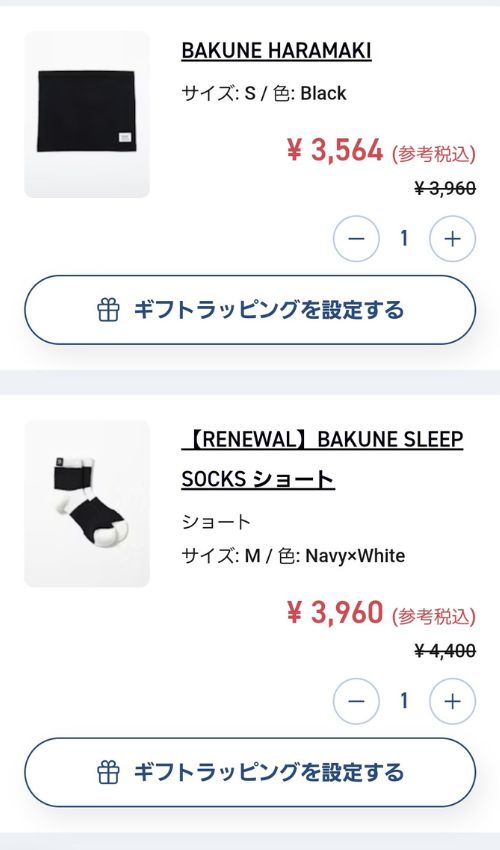Click the struck-through ¥ 4,400 original price
The image size is (500, 850).
click(x=445, y=651)
